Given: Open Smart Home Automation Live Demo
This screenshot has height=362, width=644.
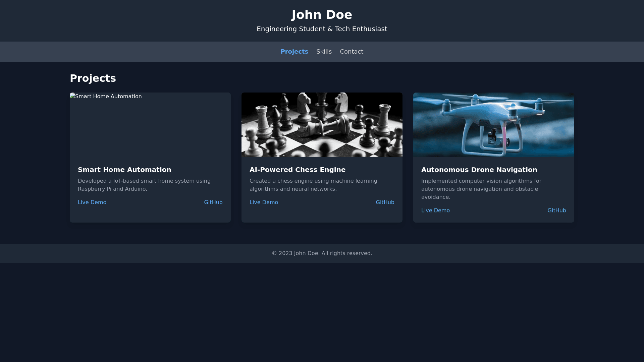Looking at the screenshot, I should [x=92, y=202].
